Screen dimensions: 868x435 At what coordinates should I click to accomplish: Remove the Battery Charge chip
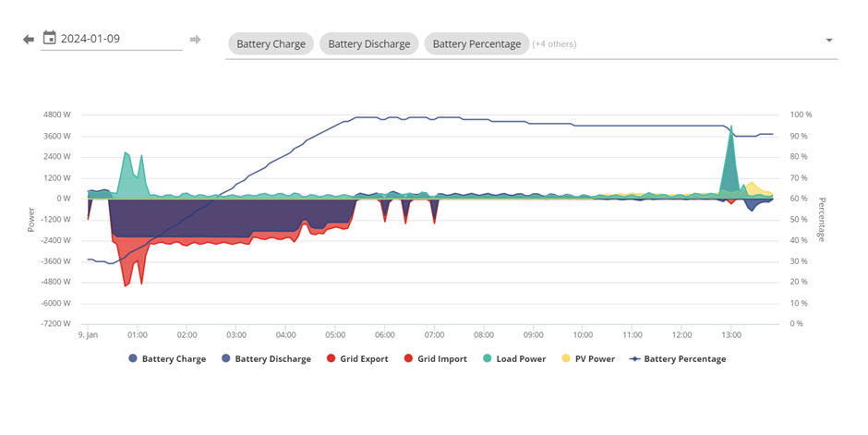click(x=271, y=43)
